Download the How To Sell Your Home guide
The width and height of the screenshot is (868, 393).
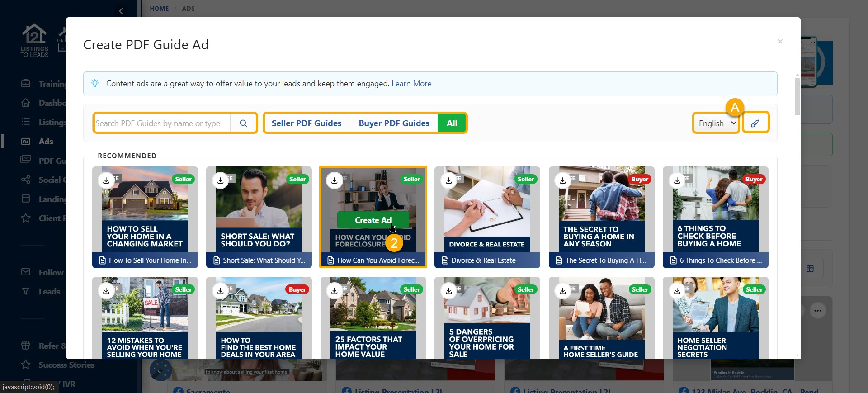click(x=106, y=180)
